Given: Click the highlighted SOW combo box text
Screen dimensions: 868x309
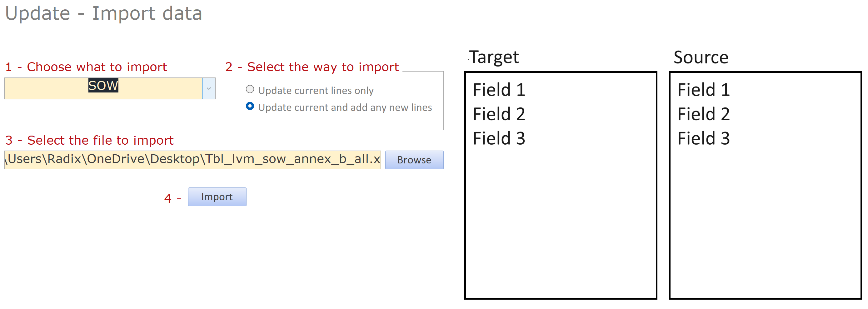Looking at the screenshot, I should pos(103,86).
